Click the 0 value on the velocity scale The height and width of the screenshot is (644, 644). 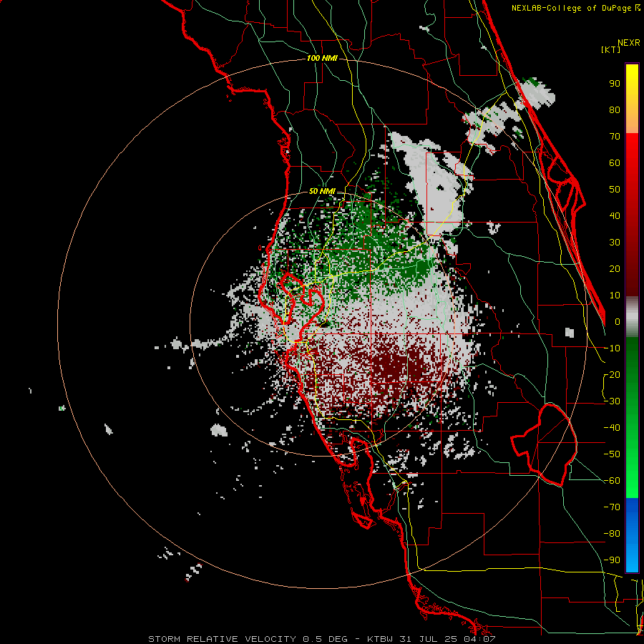coord(618,321)
